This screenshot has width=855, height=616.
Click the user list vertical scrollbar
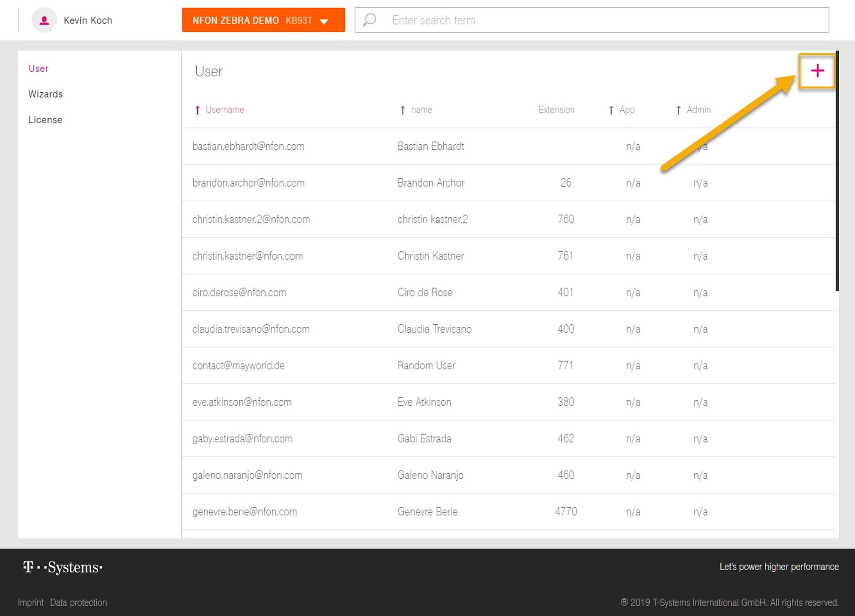click(x=837, y=171)
